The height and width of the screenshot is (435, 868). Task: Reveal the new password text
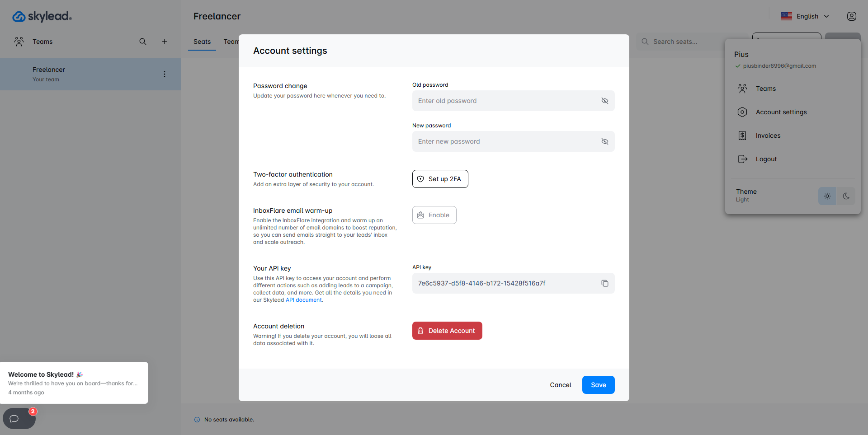[x=604, y=141]
